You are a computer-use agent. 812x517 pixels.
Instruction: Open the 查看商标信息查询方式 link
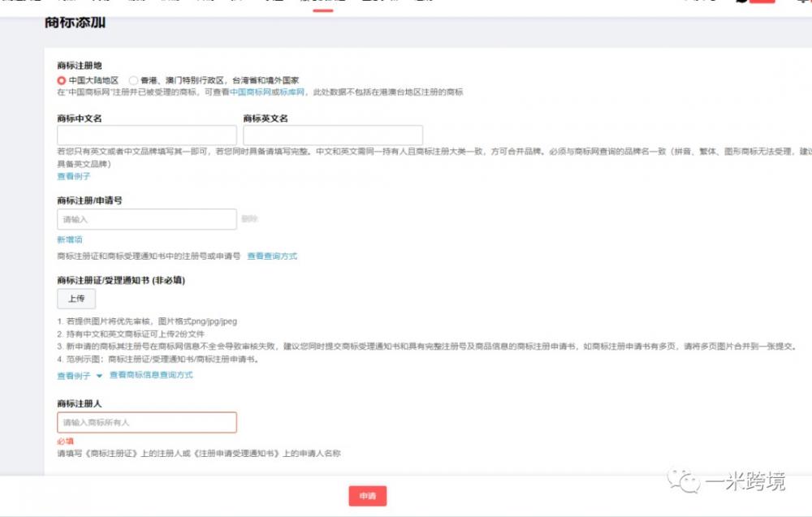click(x=151, y=375)
